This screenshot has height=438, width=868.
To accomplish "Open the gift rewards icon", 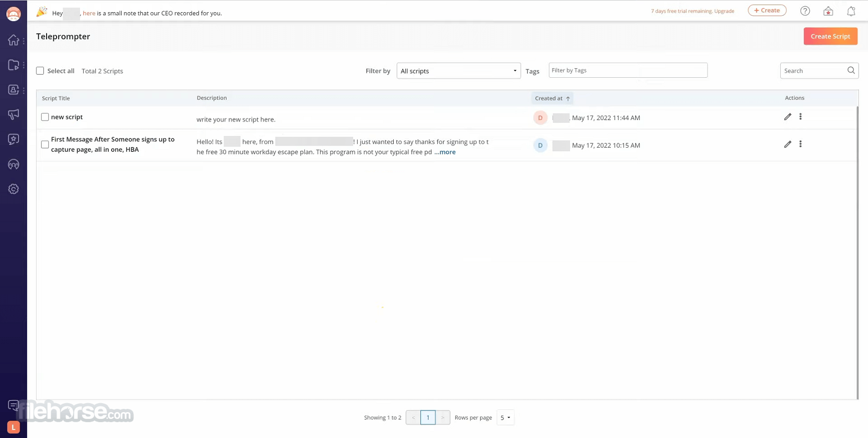I will point(828,11).
